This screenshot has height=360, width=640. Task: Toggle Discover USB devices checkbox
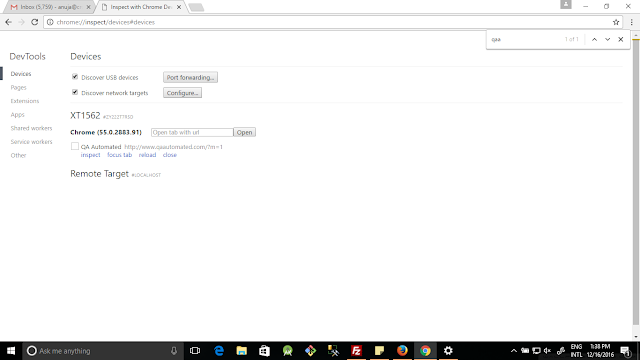coord(75,77)
